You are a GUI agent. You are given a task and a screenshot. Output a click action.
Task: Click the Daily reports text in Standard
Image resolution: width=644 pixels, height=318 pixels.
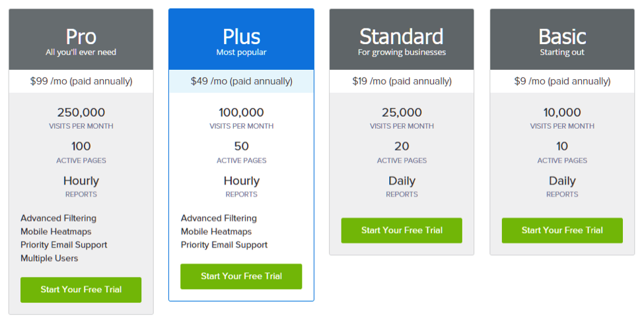click(x=402, y=181)
